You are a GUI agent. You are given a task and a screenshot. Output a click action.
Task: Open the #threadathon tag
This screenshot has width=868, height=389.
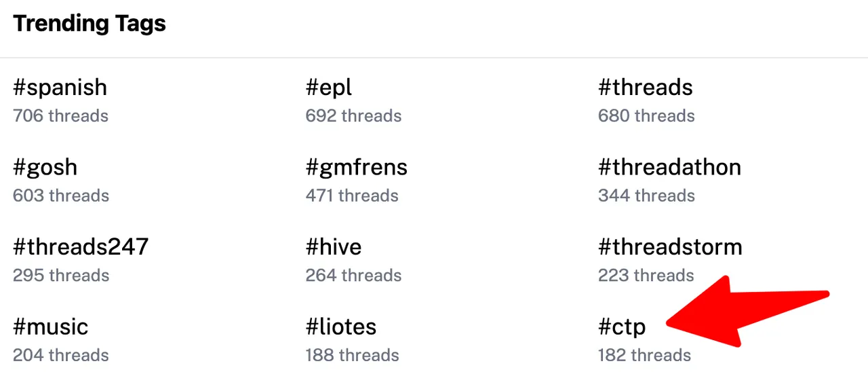(x=669, y=167)
